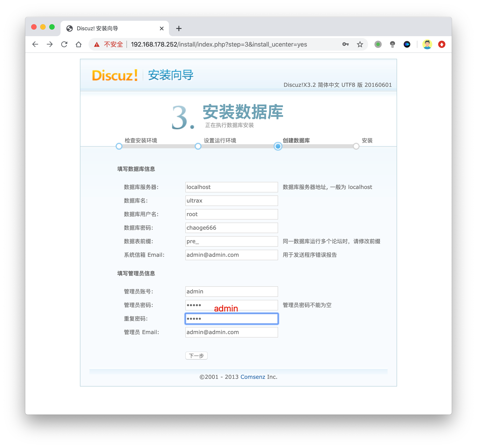
Task: Focus the 管理员密码 field
Action: click(x=231, y=305)
